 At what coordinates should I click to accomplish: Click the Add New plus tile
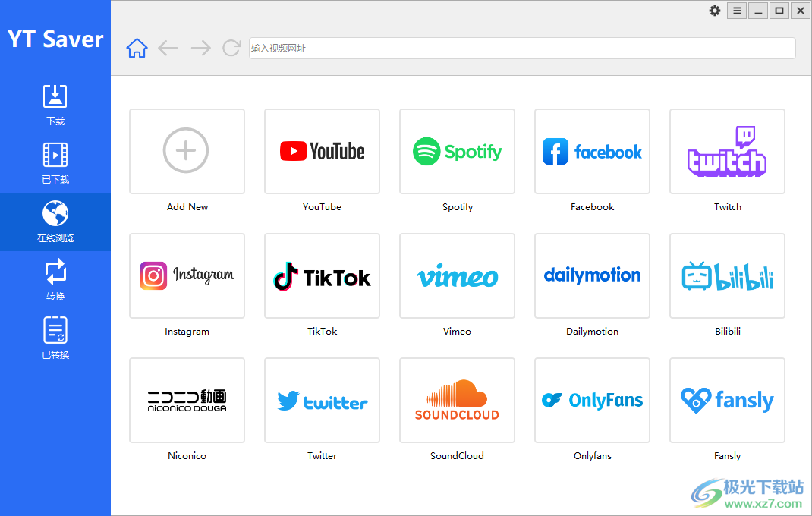[187, 151]
